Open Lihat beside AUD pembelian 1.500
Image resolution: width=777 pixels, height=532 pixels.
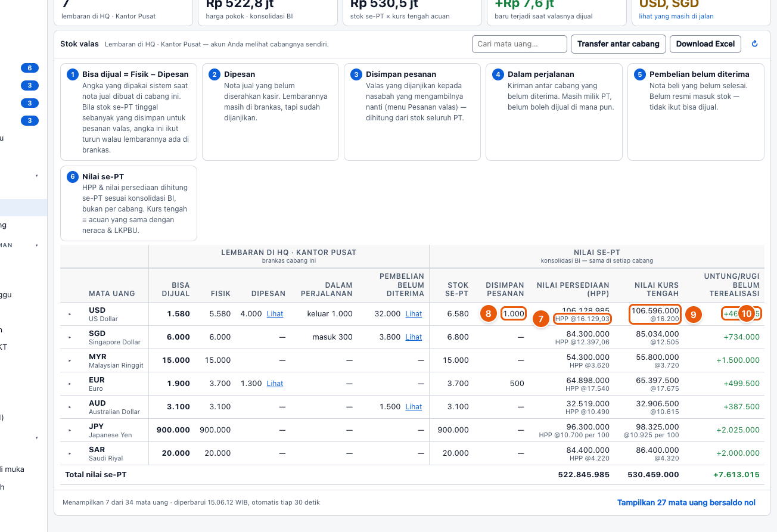(414, 407)
